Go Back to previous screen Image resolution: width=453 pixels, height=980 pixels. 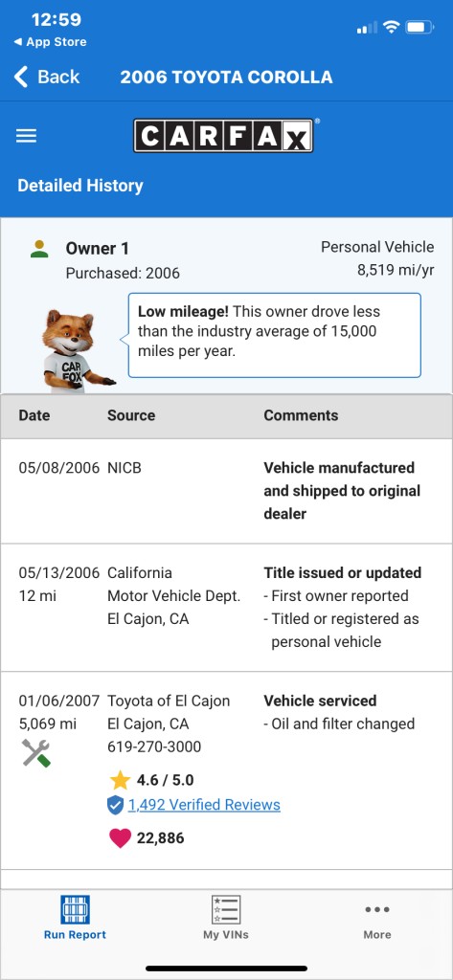pos(47,77)
